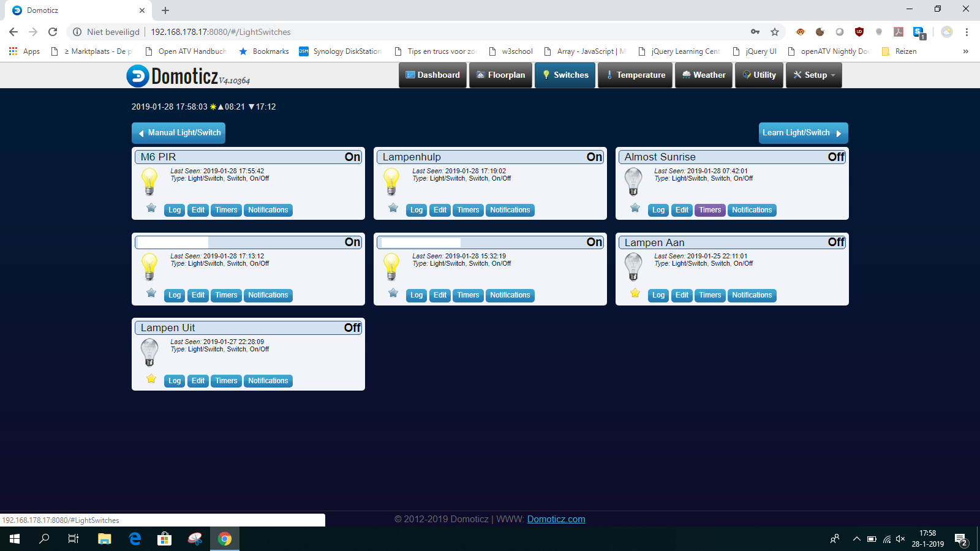The height and width of the screenshot is (551, 980).
Task: Favorite star on switch seen 17:13:12
Action: (151, 293)
